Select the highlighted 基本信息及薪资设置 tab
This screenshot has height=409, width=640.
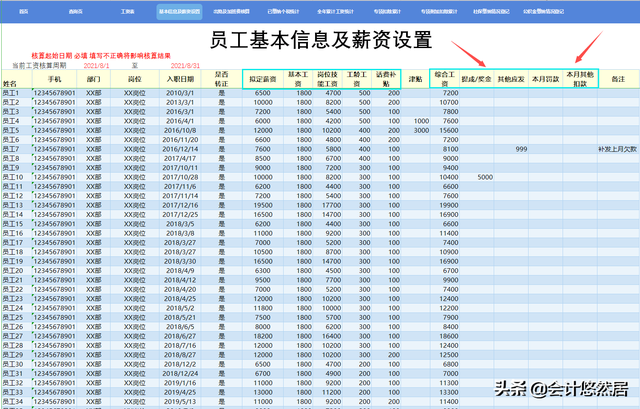pyautogui.click(x=180, y=11)
